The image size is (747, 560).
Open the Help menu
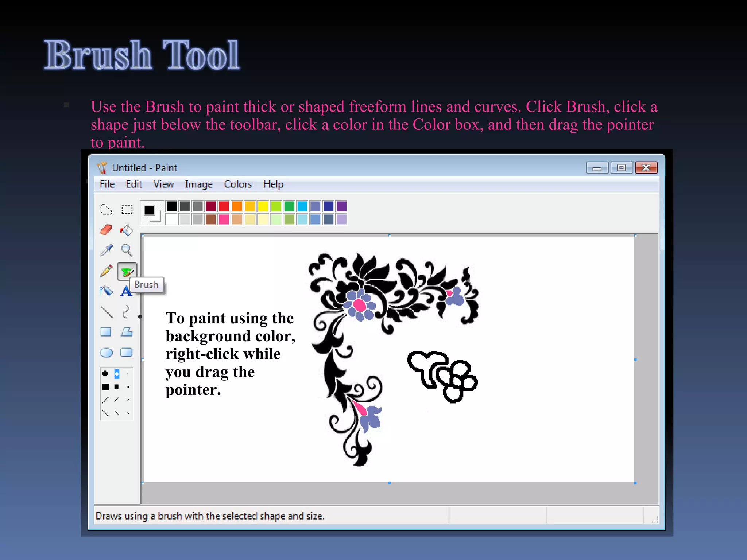click(273, 184)
